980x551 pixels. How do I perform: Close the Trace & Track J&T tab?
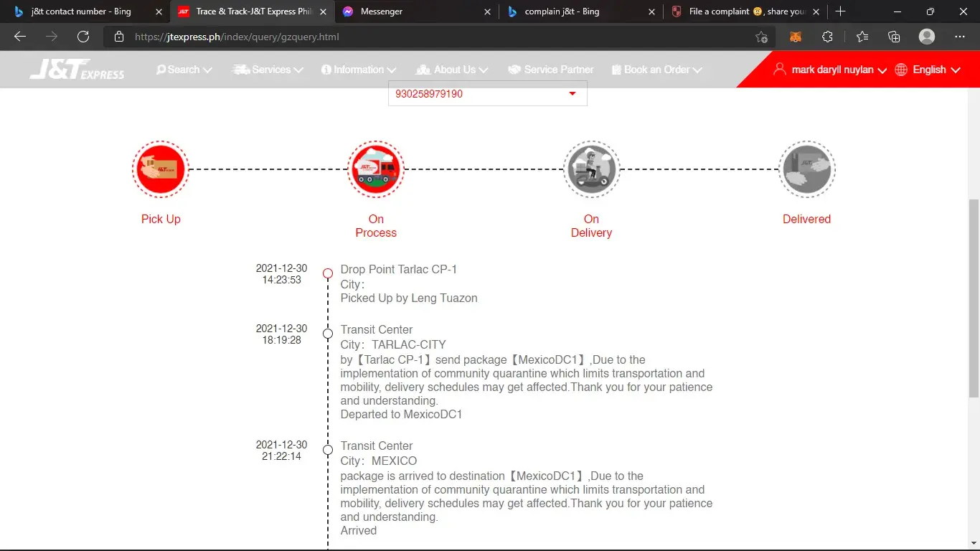[324, 11]
